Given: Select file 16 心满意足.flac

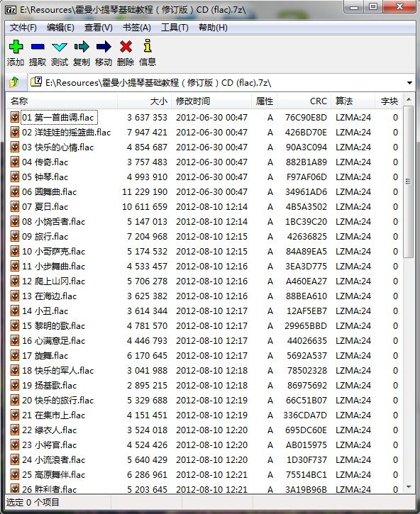Looking at the screenshot, I should pyautogui.click(x=53, y=340).
